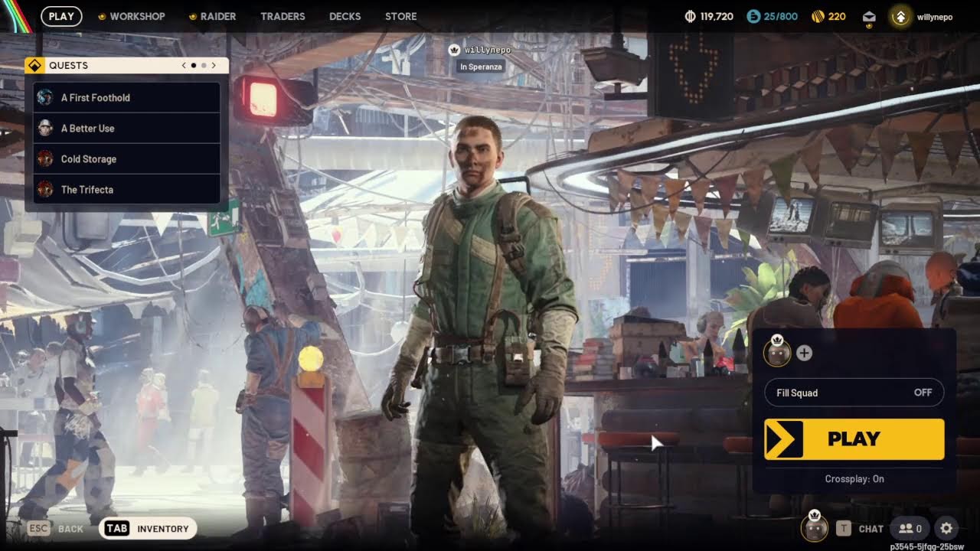The width and height of the screenshot is (980, 551).
Task: Click the player level badge beside willynepo
Action: [901, 16]
